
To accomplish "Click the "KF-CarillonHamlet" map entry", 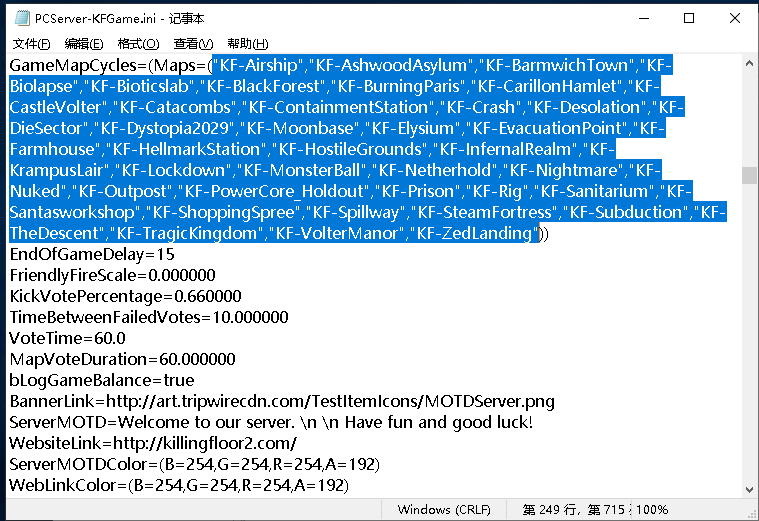I will click(546, 86).
